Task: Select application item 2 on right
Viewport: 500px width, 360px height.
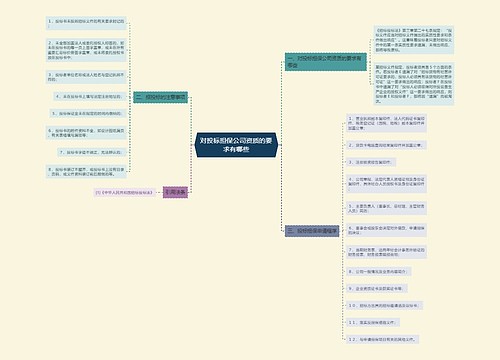Action: (x=386, y=145)
